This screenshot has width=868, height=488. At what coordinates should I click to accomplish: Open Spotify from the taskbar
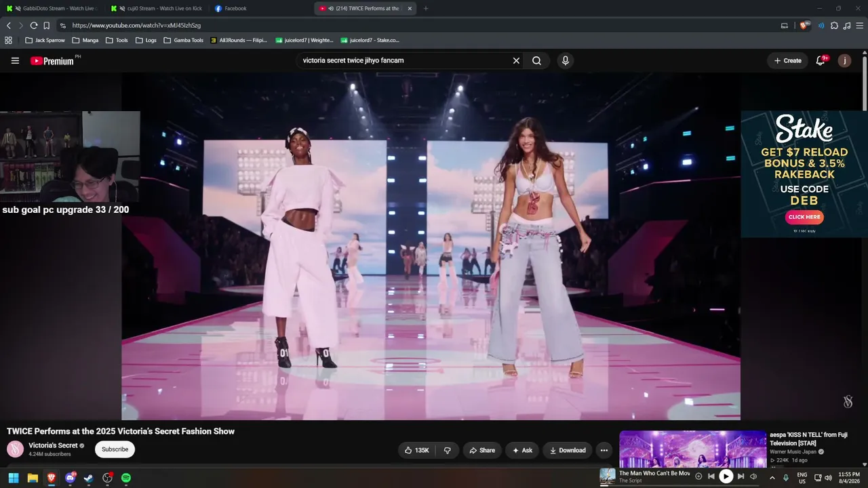126,478
